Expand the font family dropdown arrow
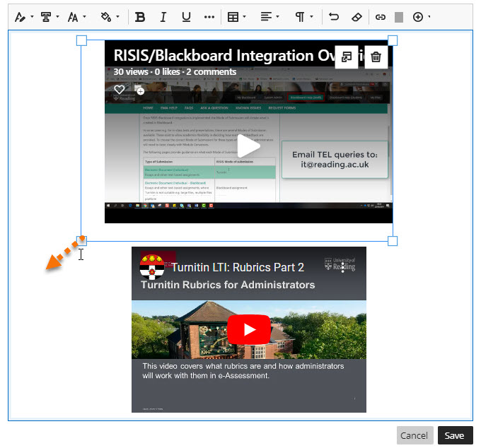 point(58,16)
